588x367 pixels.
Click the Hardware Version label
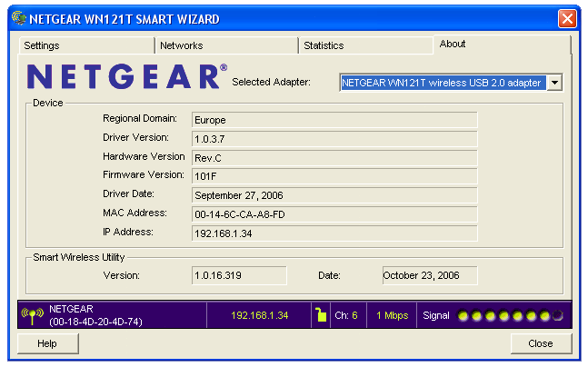144,156
